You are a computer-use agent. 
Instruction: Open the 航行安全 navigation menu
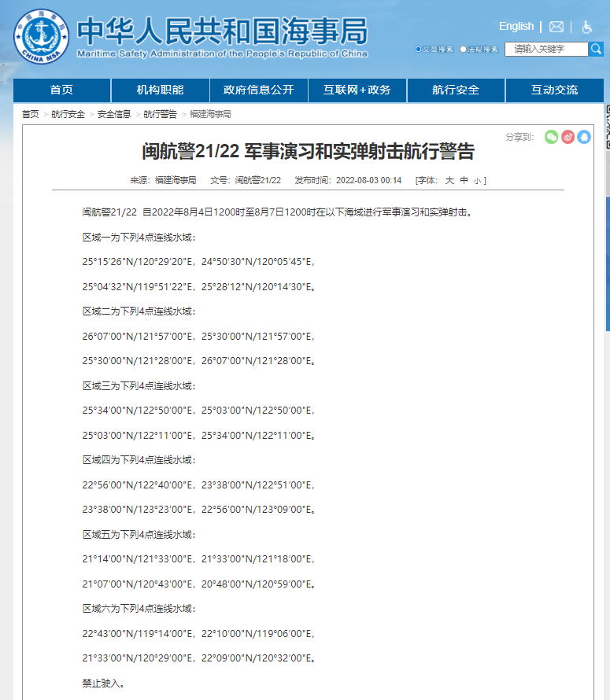tap(456, 90)
